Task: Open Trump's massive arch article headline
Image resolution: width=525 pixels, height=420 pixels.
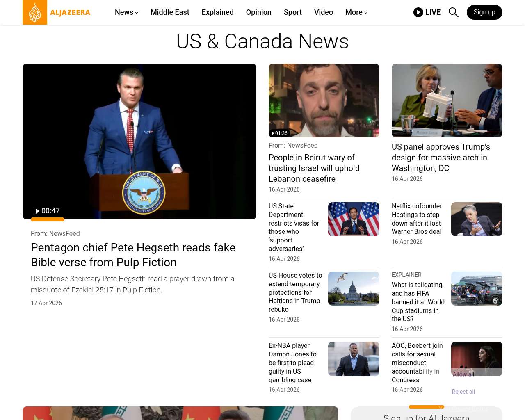Action: (441, 157)
